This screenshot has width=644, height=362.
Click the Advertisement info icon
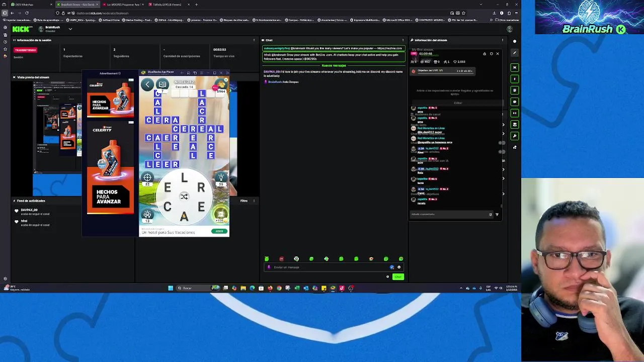[119, 73]
